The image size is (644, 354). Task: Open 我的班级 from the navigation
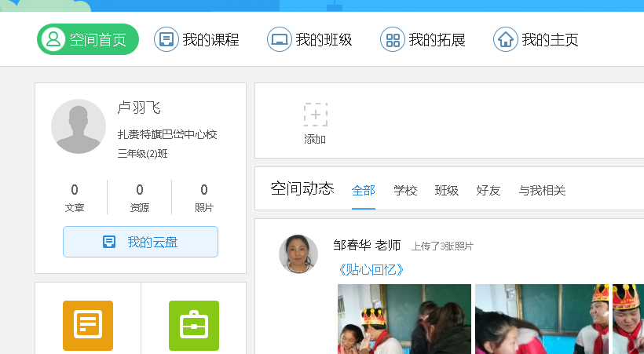(x=309, y=39)
